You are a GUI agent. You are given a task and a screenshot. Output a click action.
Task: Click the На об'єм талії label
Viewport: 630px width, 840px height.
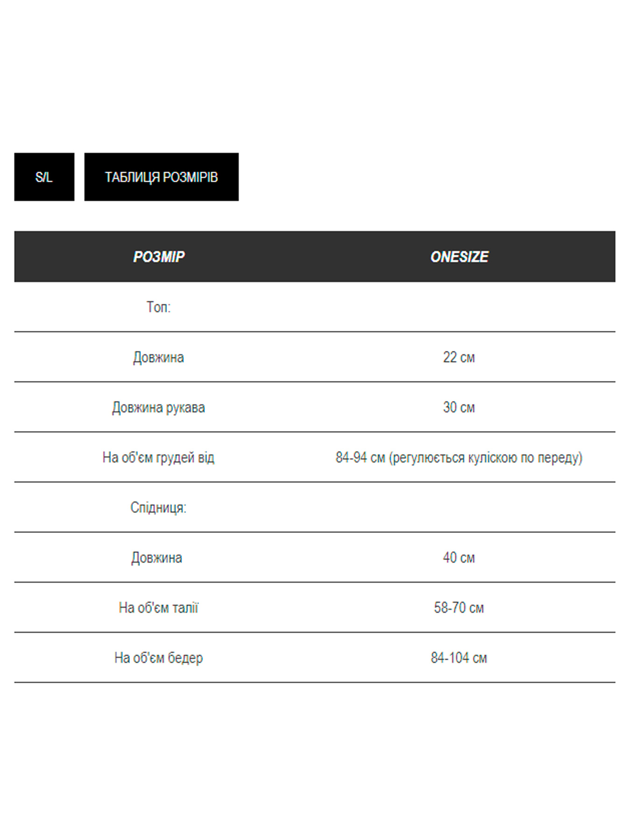point(159,608)
